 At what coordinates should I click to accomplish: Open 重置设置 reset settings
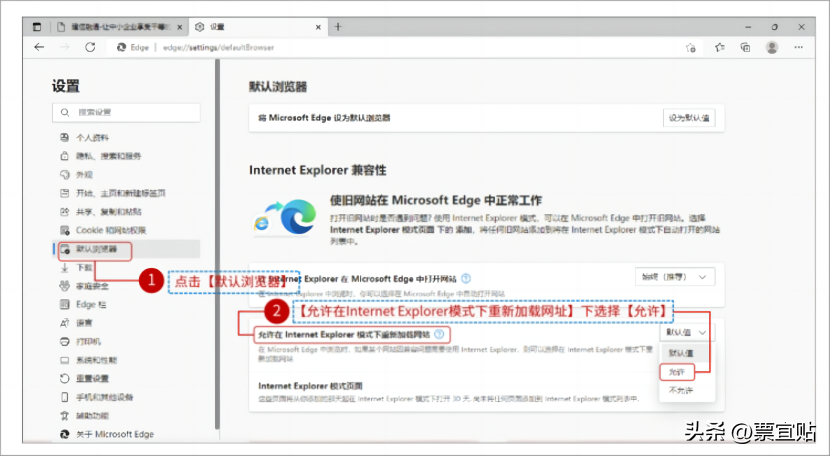[x=127, y=379]
